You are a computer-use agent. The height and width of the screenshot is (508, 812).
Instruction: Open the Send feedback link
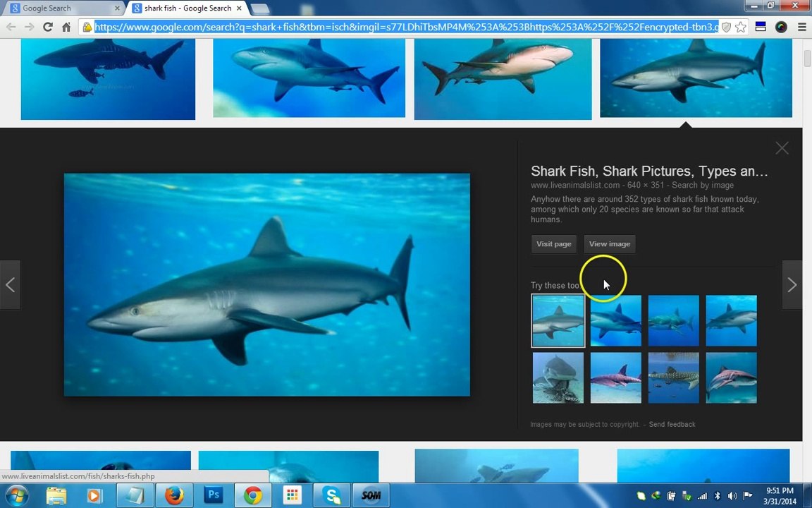[x=672, y=424]
